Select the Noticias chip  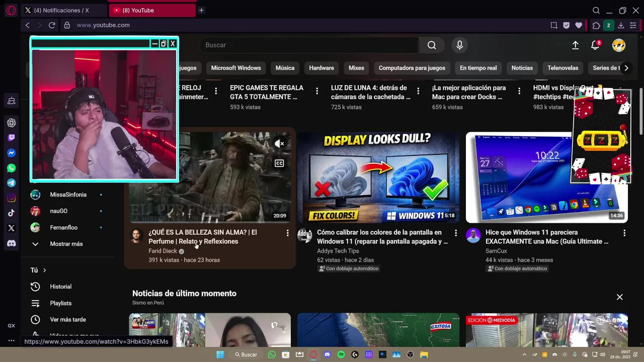click(x=522, y=68)
